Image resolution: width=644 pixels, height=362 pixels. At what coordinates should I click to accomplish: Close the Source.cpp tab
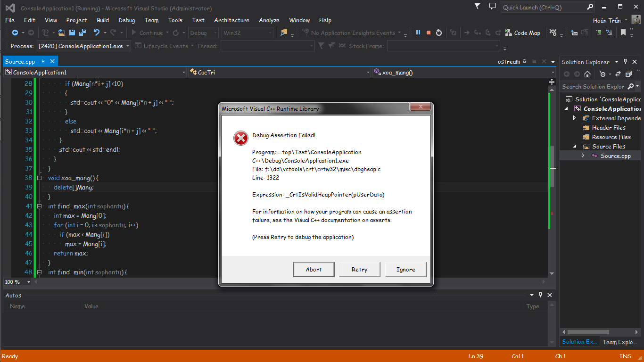click(x=52, y=61)
